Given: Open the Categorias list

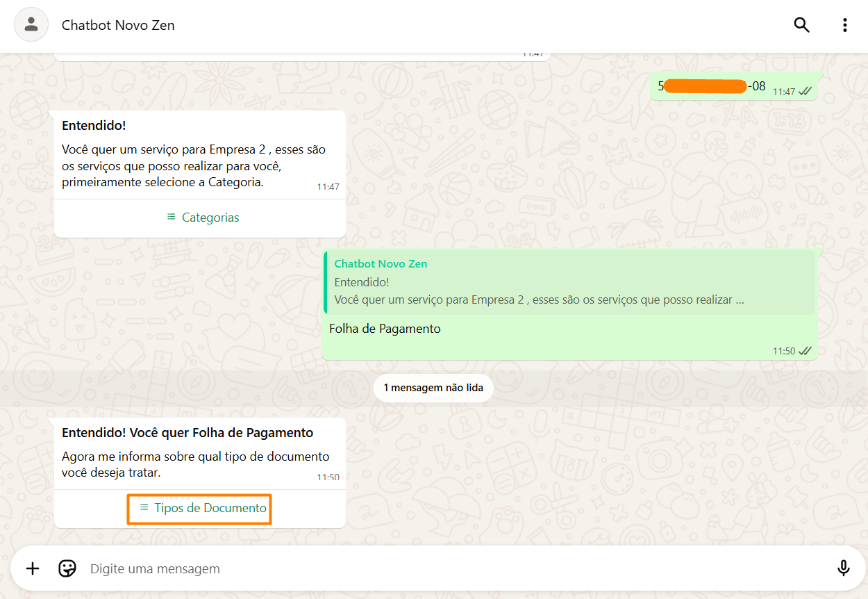Looking at the screenshot, I should coord(202,218).
